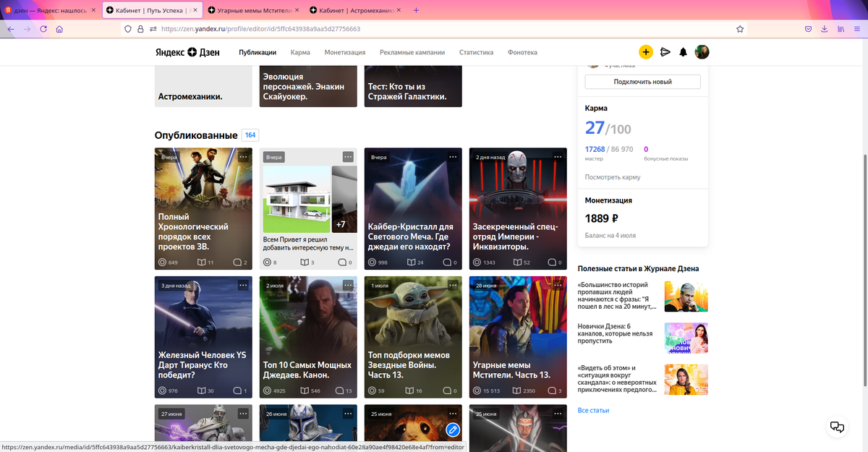Click the yellow plus create-publication button
Screen dimensions: 868x452
(646, 52)
